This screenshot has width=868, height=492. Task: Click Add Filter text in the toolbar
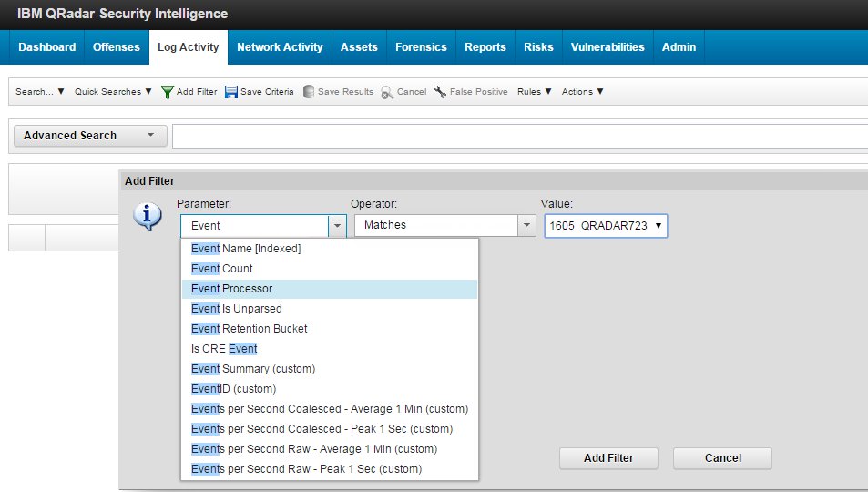197,92
